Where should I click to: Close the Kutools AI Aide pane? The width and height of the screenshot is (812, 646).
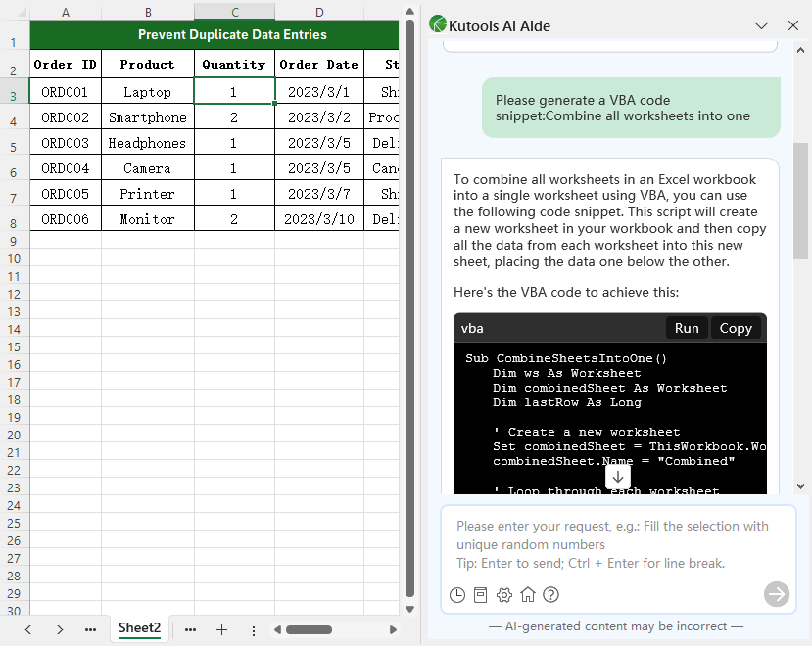792,25
